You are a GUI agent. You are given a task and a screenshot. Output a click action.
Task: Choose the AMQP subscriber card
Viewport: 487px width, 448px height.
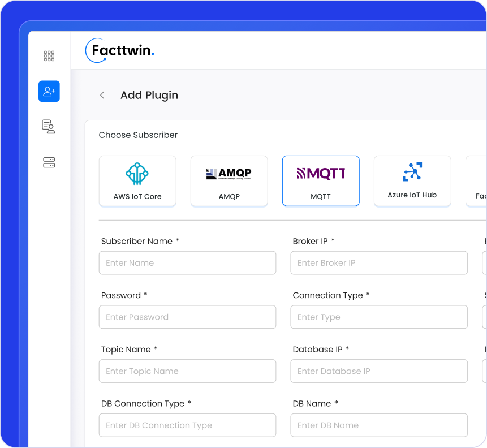coord(229,181)
